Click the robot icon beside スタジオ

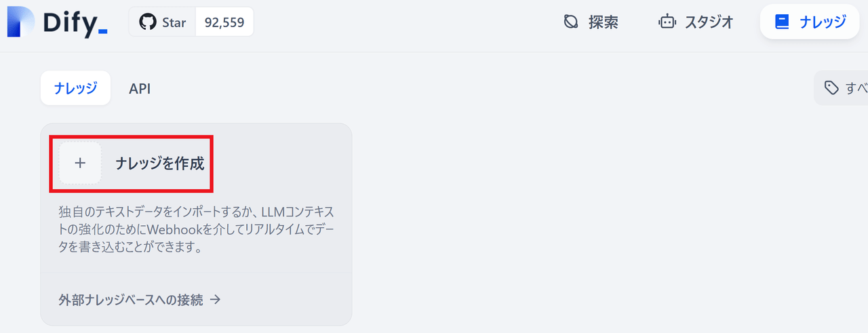tap(667, 22)
